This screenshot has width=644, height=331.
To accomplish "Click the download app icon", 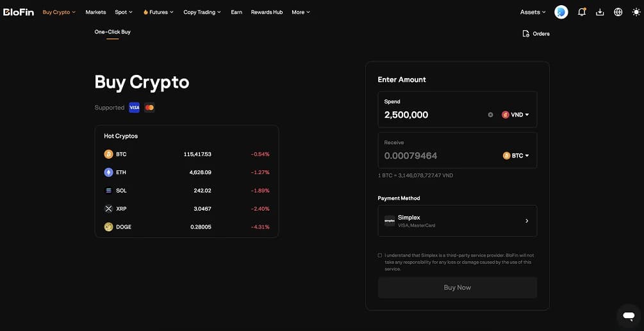I will point(600,12).
